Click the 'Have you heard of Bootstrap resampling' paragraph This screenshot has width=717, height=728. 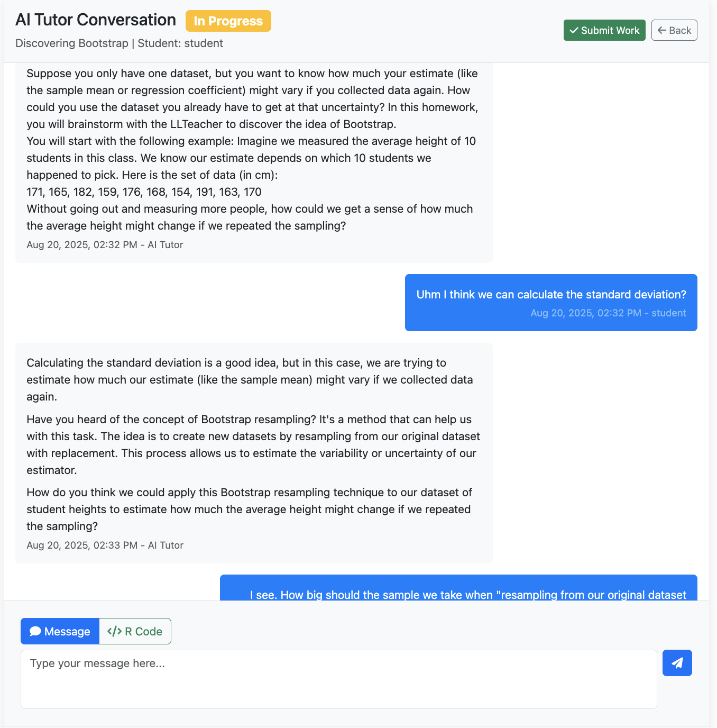[x=253, y=444]
